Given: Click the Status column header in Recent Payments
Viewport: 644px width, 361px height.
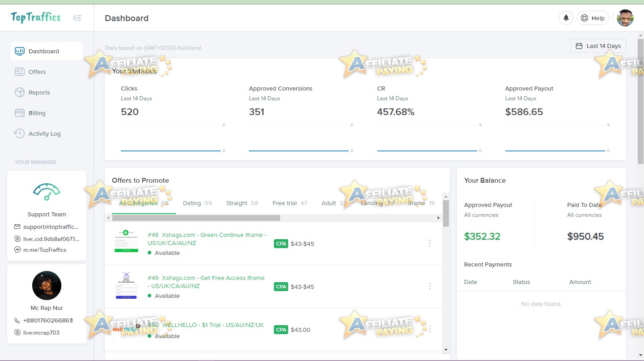Looking at the screenshot, I should [x=521, y=282].
